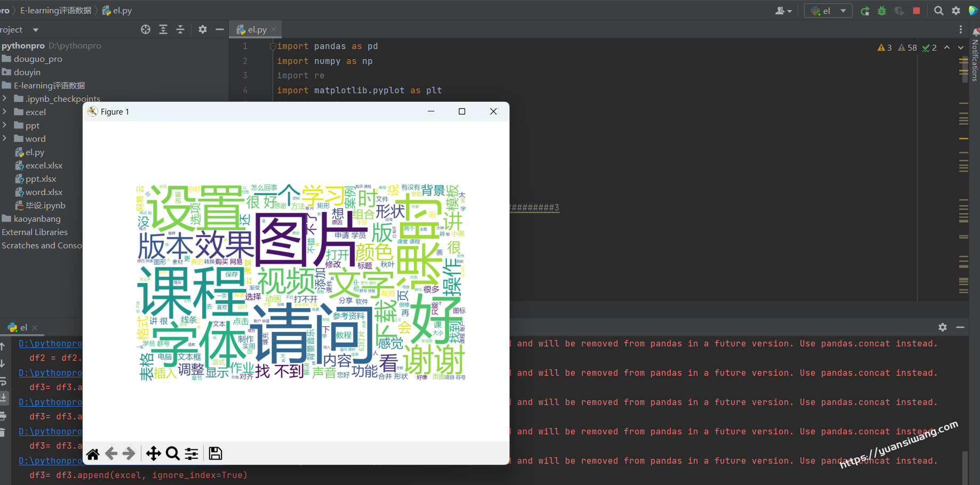Expand the excel folder
This screenshot has height=485, width=980.
coord(4,112)
